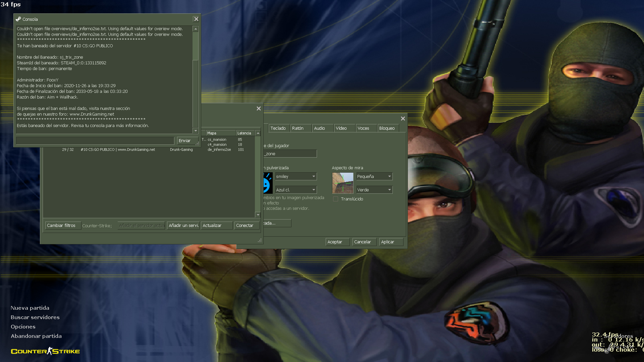Screen dimensions: 644x362
Task: Click the console resize grip
Action: [x=198, y=144]
